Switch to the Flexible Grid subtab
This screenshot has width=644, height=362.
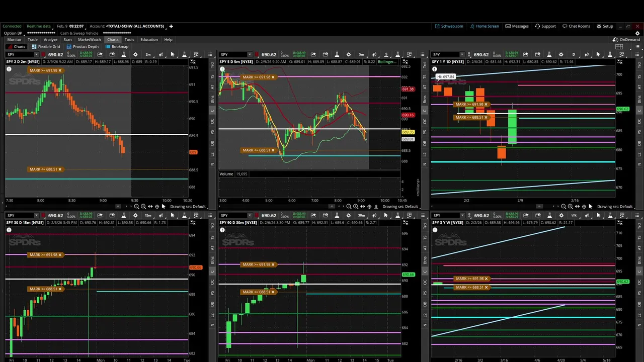(46, 47)
